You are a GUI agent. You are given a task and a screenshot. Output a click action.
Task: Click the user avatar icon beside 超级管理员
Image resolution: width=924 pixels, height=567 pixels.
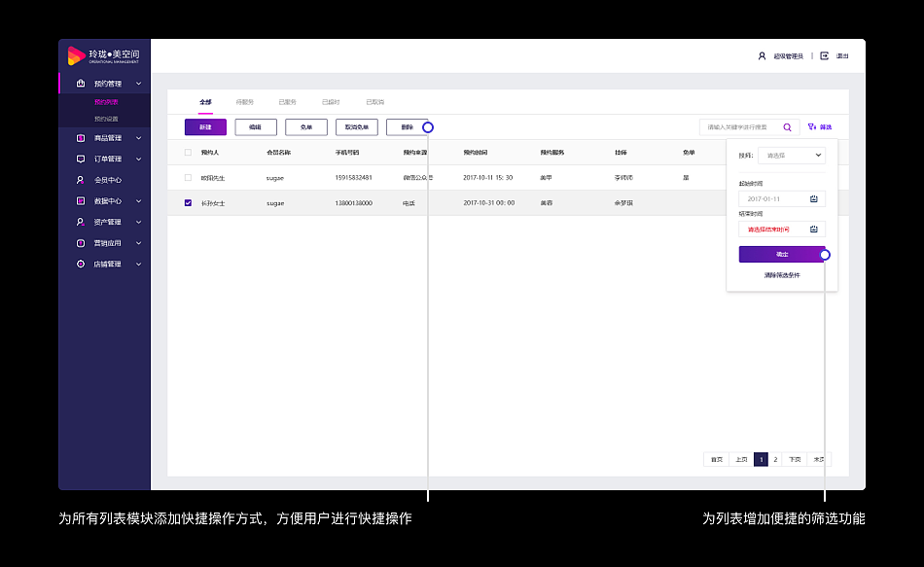click(762, 56)
